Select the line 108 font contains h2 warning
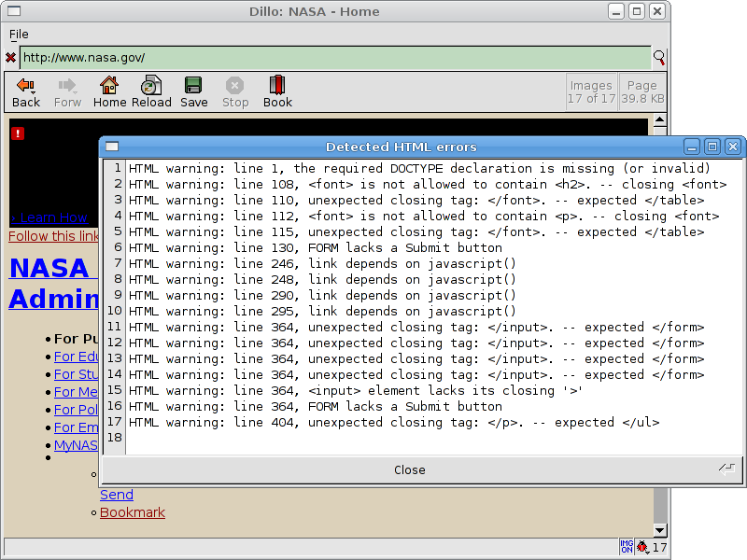This screenshot has width=747, height=560. pos(428,184)
